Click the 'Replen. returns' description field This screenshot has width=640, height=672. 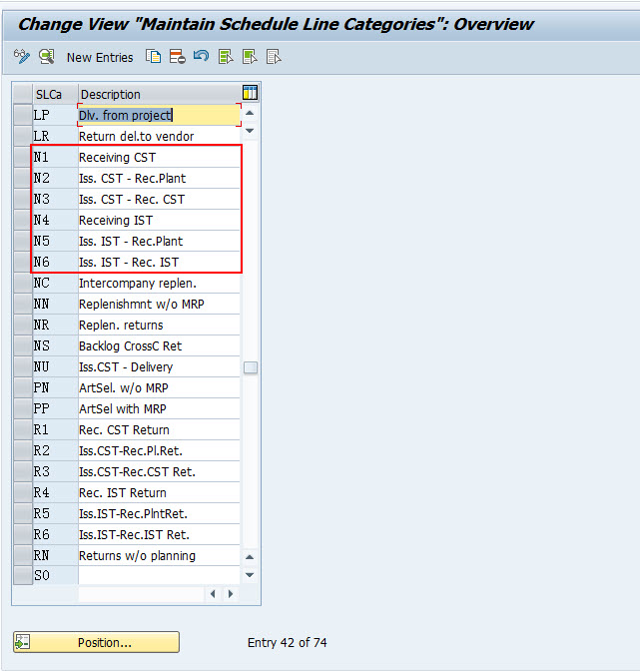(159, 325)
